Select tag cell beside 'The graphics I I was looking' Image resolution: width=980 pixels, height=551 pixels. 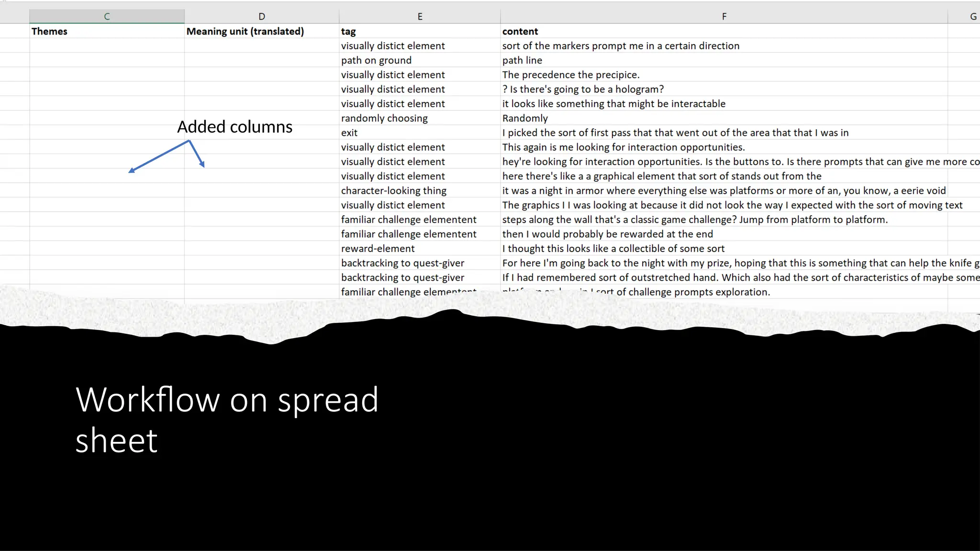[x=420, y=205]
